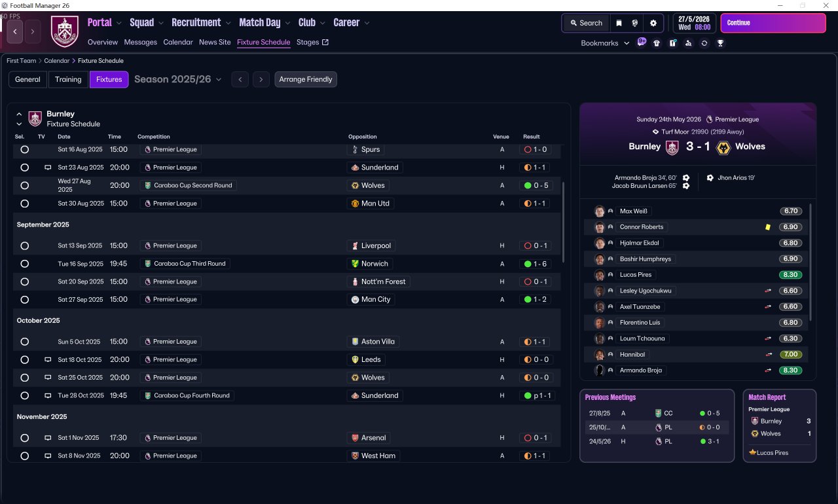Click the fixture list vertical scrollbar
This screenshot has width=838, height=504.
[x=564, y=223]
